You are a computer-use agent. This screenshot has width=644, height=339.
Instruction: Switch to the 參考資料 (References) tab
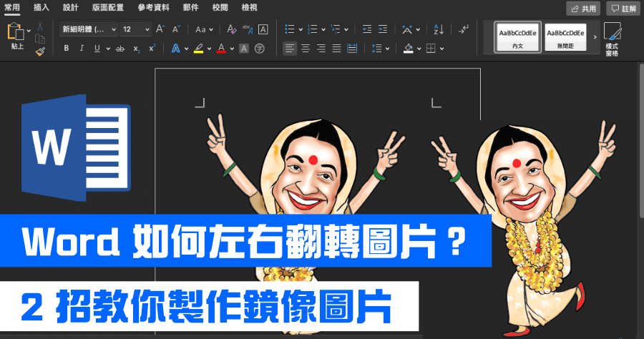coord(153,7)
